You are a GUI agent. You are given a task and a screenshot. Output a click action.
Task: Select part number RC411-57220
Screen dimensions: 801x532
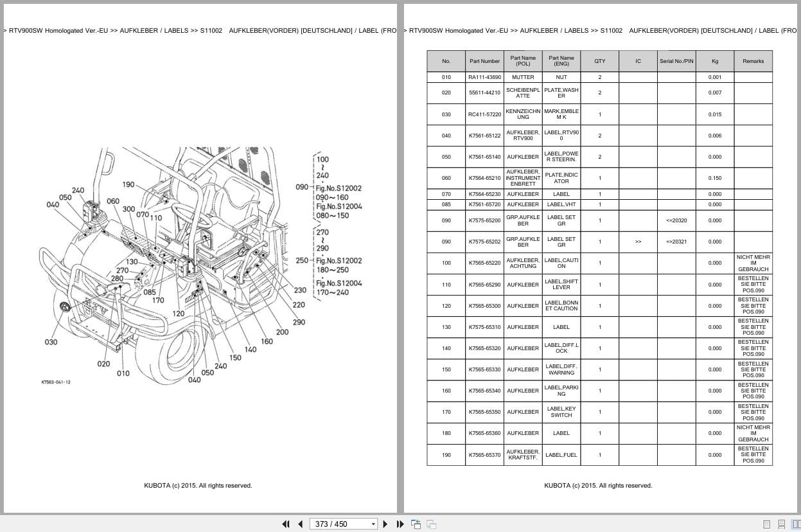484,114
